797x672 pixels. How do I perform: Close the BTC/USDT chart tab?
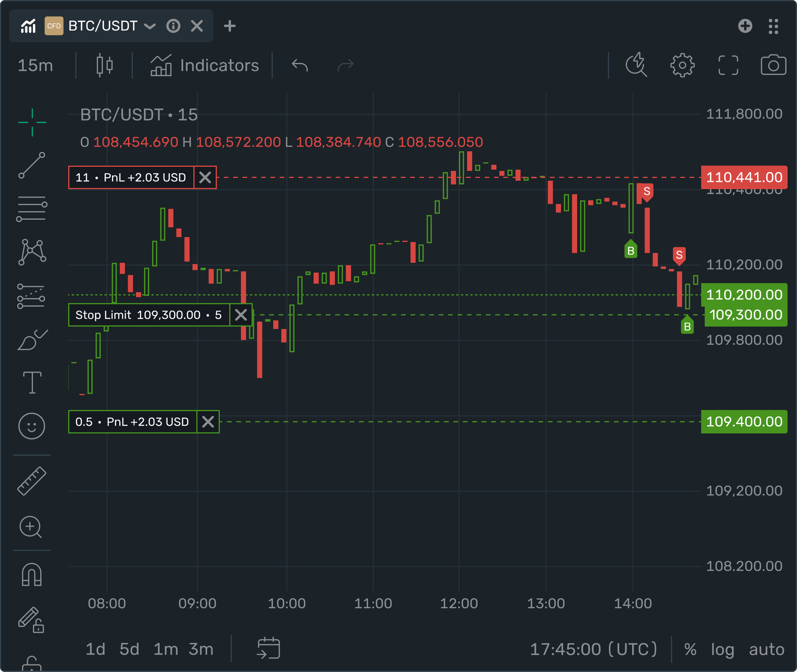(x=197, y=26)
